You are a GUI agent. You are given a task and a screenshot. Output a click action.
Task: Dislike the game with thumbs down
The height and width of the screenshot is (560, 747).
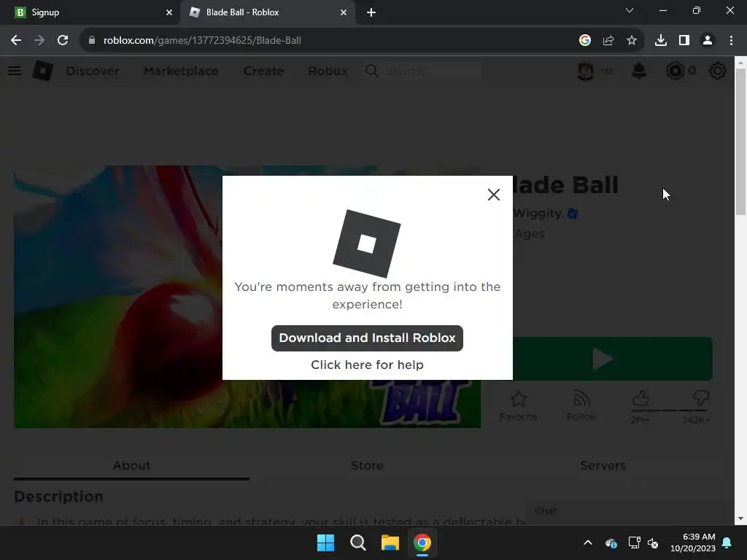pyautogui.click(x=701, y=398)
